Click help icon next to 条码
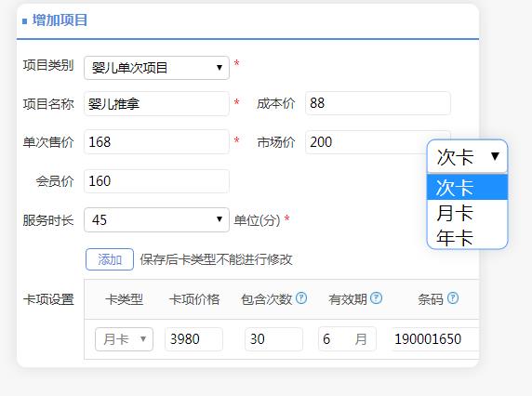The height and width of the screenshot is (396, 532). [453, 298]
